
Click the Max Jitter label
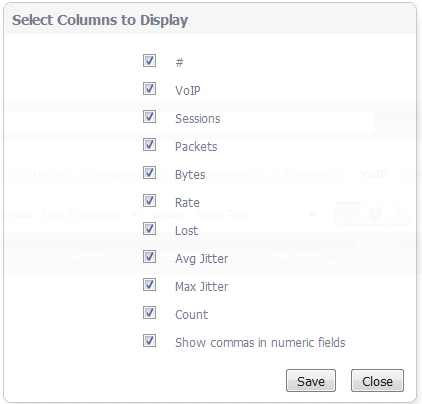(x=202, y=287)
